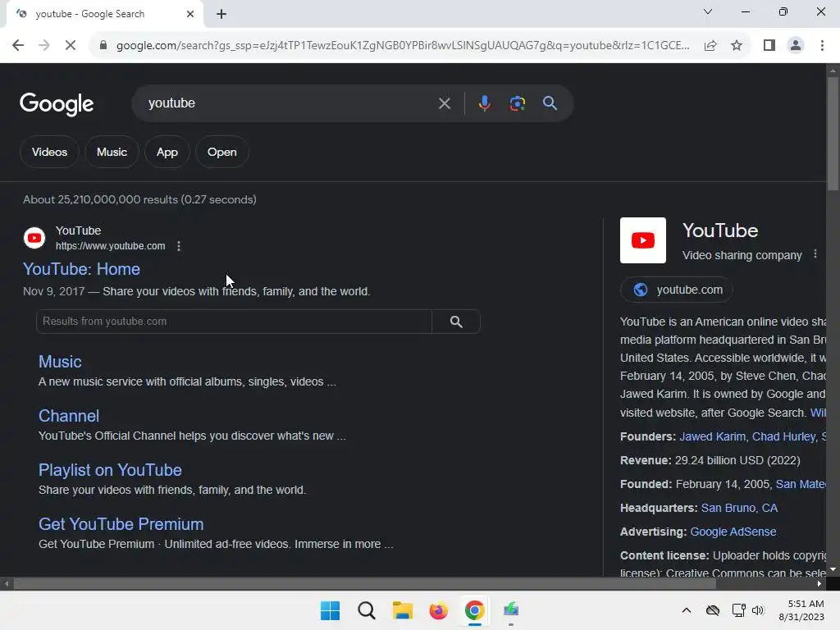Show hidden system tray icons
The image size is (840, 630).
click(687, 610)
